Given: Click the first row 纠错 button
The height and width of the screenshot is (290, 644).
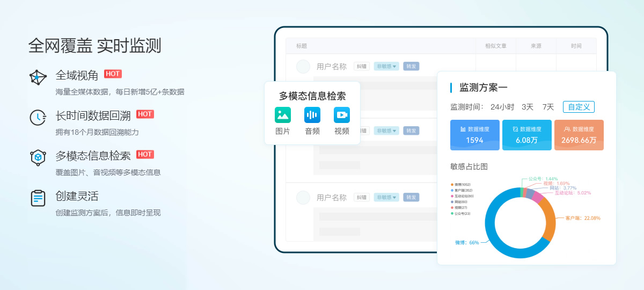Looking at the screenshot, I should (x=362, y=67).
